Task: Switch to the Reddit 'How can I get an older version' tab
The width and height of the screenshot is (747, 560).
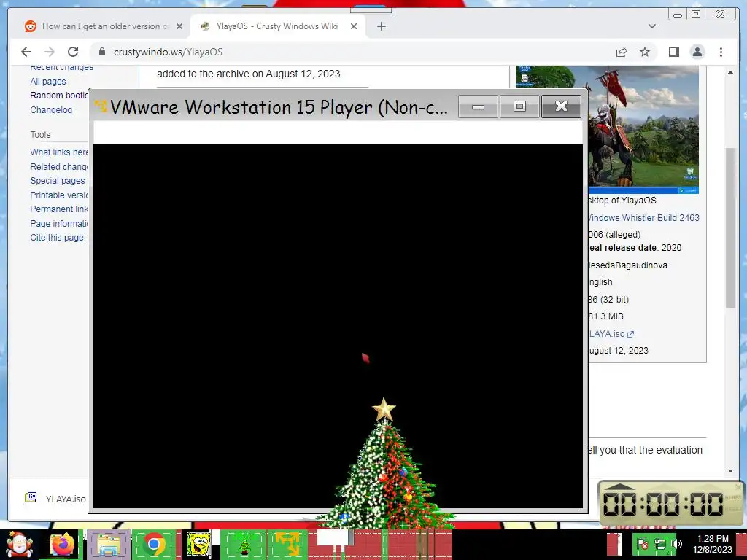Action: point(105,26)
